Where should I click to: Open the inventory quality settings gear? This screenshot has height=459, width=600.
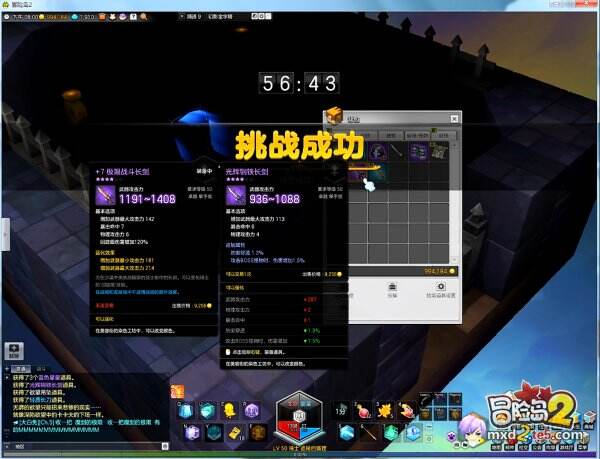click(x=441, y=290)
